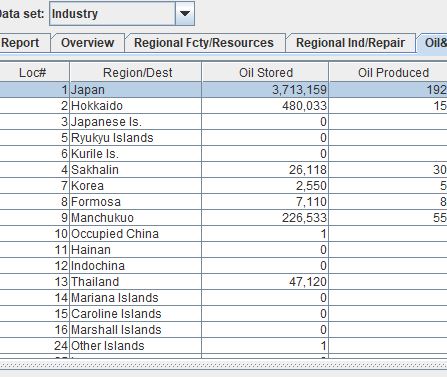This screenshot has height=377, width=447.
Task: Select the Manchukuo row
Action: [x=223, y=218]
